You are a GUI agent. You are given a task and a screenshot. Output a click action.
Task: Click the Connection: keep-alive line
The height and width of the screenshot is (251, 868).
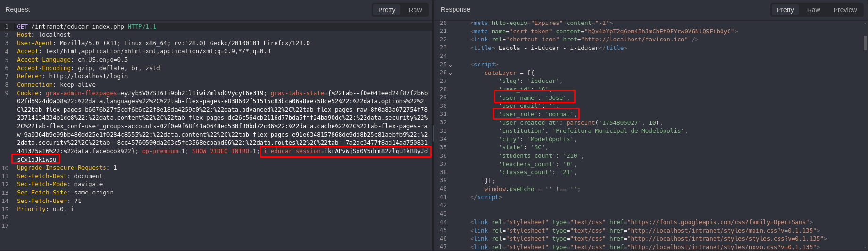tap(56, 85)
